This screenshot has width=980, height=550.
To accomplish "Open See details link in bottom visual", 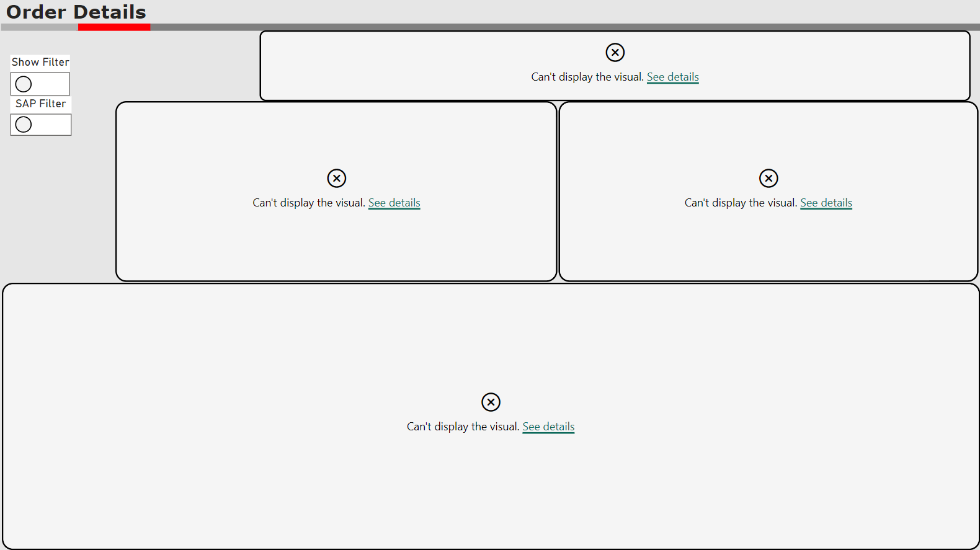I will (548, 427).
